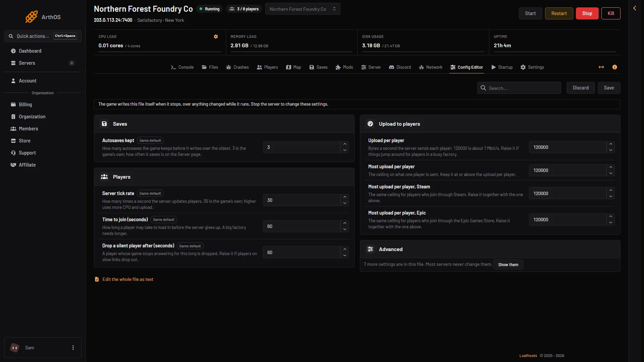This screenshot has height=362, width=644.
Task: Click the red Stop button
Action: click(x=587, y=13)
